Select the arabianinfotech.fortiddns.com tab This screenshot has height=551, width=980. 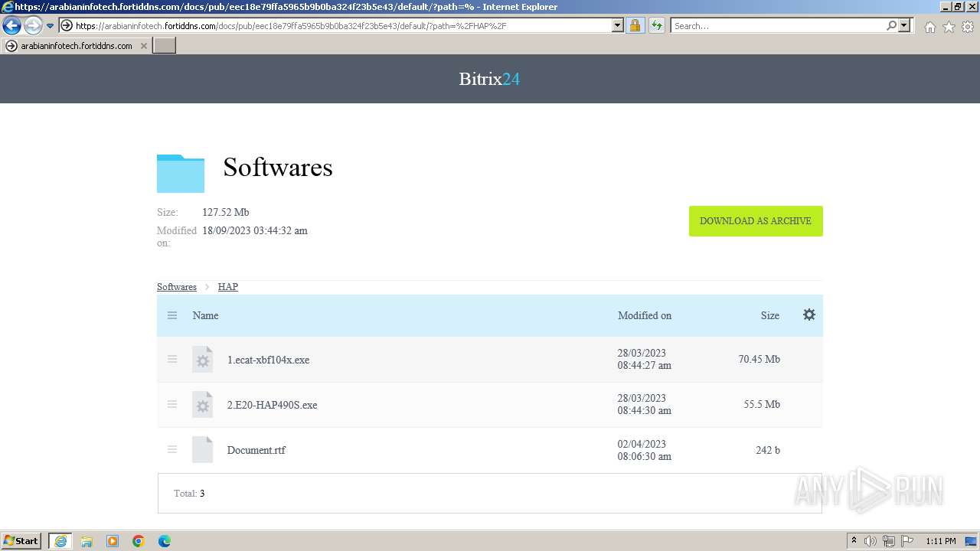click(77, 46)
